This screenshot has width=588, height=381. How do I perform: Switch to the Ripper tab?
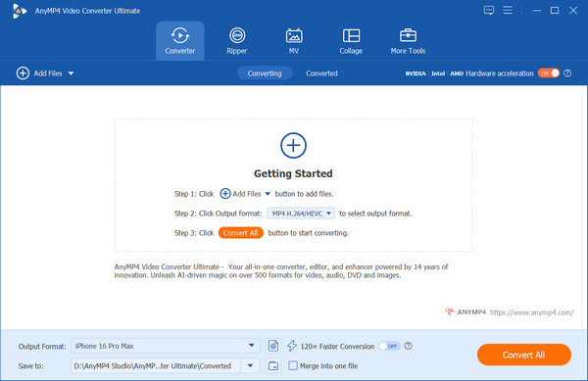[236, 41]
